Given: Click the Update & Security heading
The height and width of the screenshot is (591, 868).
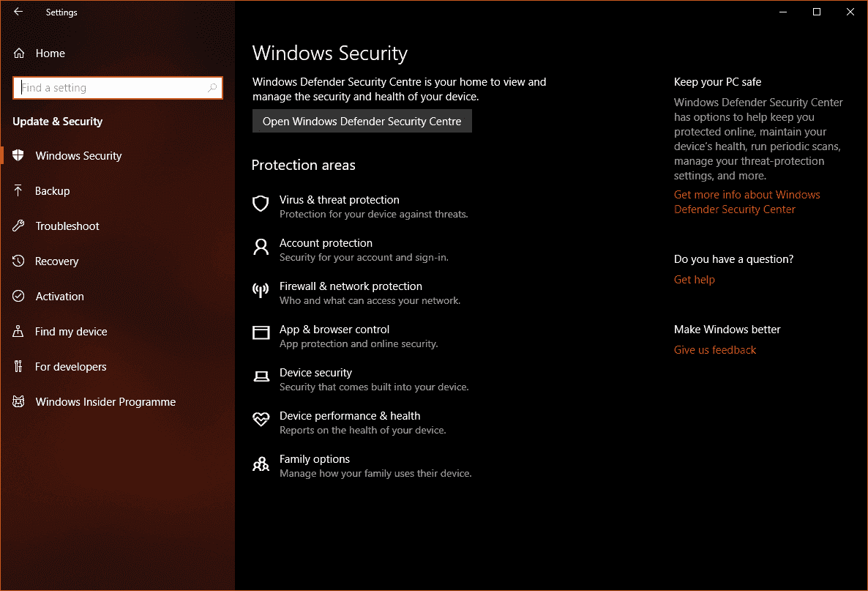Looking at the screenshot, I should (x=58, y=122).
